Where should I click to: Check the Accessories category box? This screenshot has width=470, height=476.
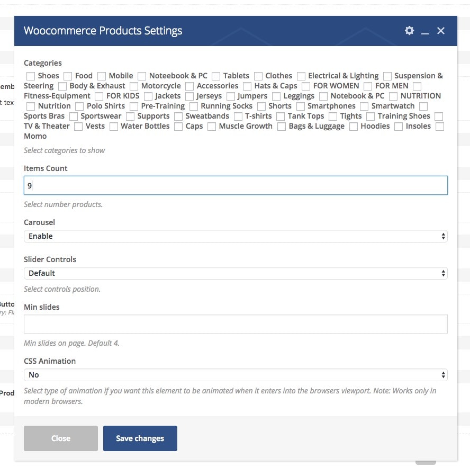[189, 86]
